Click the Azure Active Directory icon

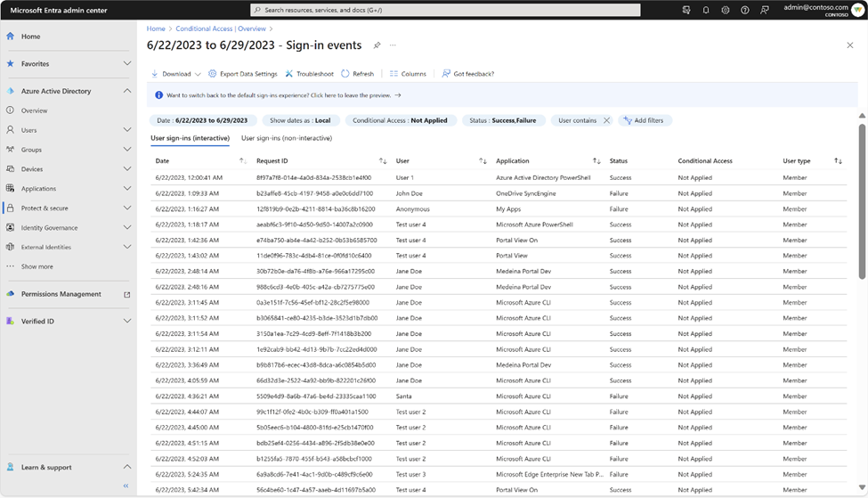[10, 91]
